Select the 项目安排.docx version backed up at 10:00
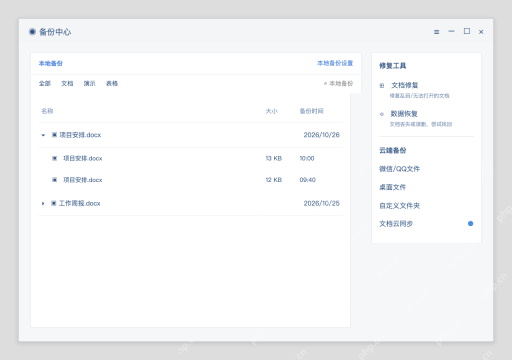 pos(83,158)
